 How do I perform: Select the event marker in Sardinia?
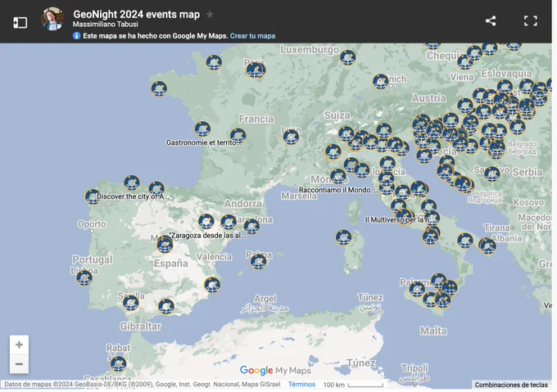[343, 237]
